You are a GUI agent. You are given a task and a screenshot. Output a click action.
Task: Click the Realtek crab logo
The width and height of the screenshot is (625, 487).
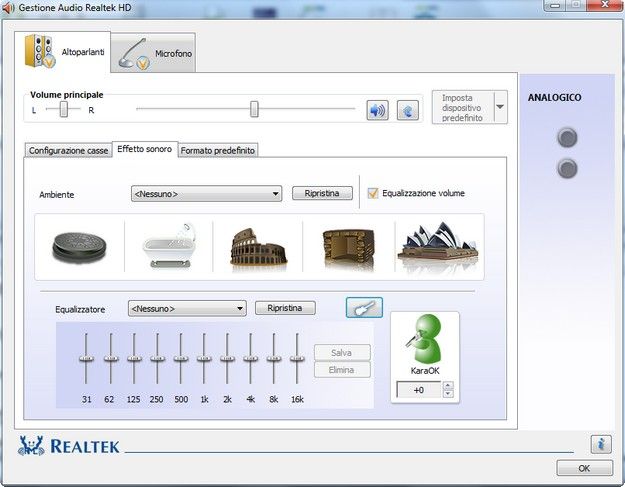click(30, 446)
